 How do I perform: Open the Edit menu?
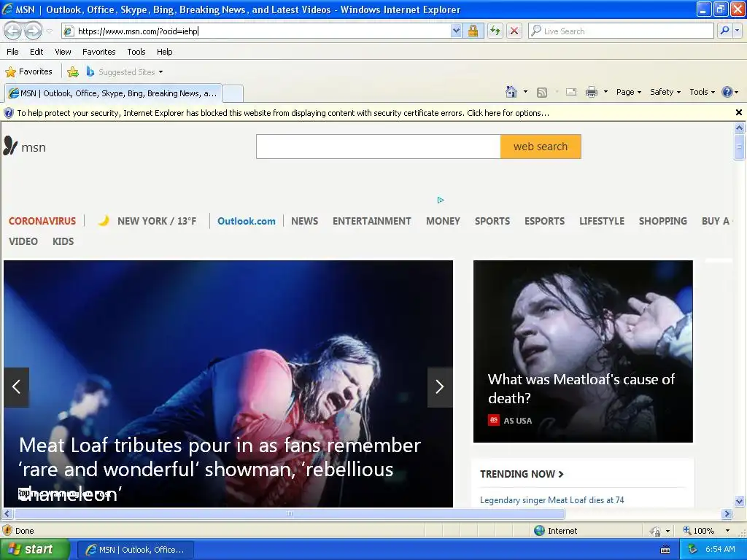click(x=36, y=52)
